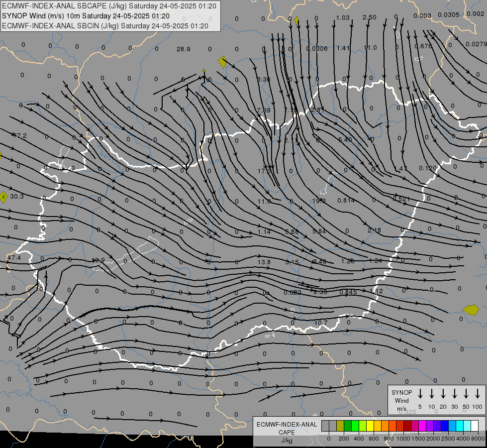Click the CAPE value 1.41
This screenshot has width=487, height=448.
coord(343,48)
